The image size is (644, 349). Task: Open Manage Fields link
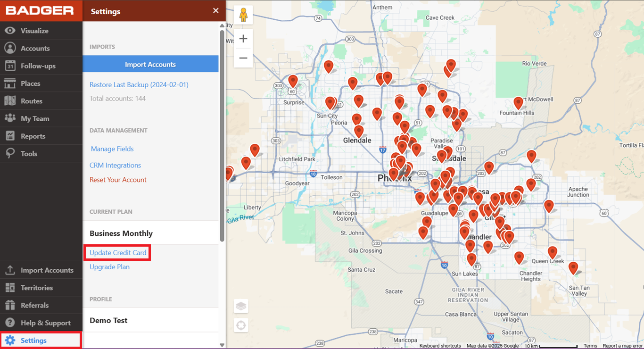(112, 149)
